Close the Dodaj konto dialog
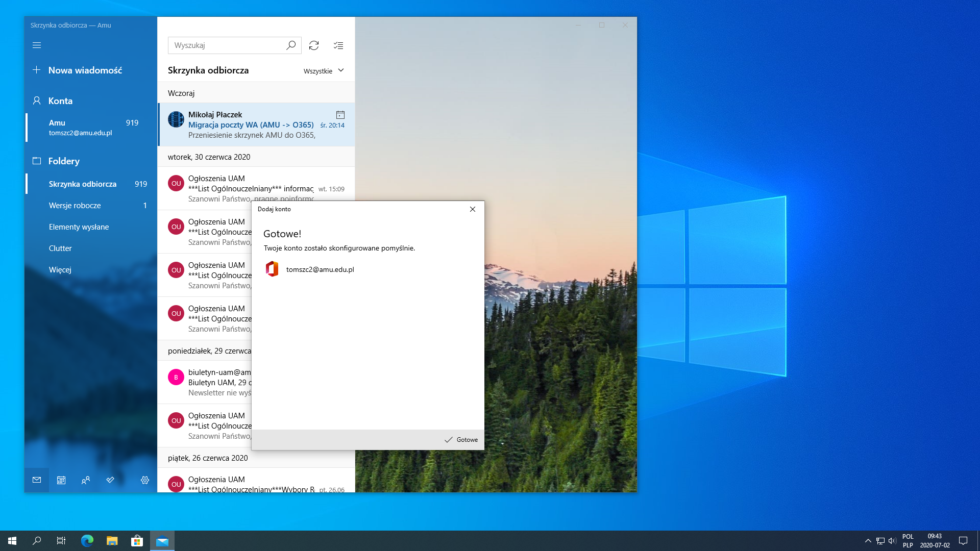 pyautogui.click(x=473, y=209)
